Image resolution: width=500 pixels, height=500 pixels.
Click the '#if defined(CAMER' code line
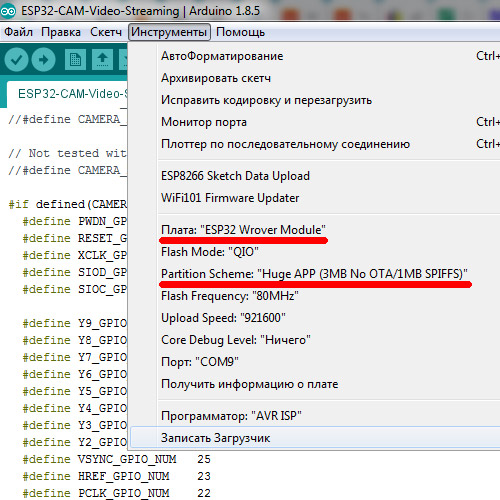pyautogui.click(x=68, y=204)
